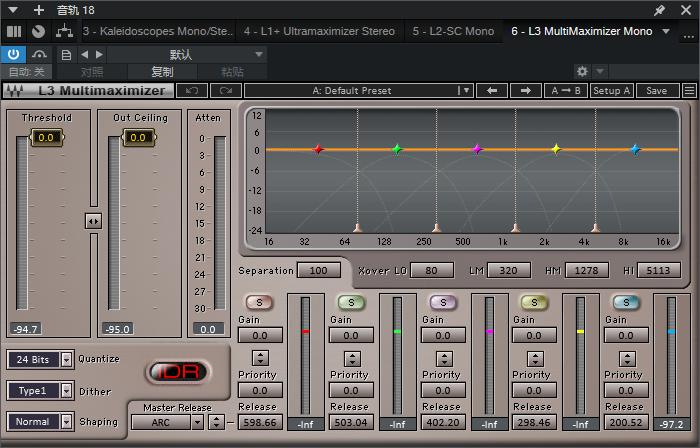Click the Xover LO 80 field

(432, 270)
